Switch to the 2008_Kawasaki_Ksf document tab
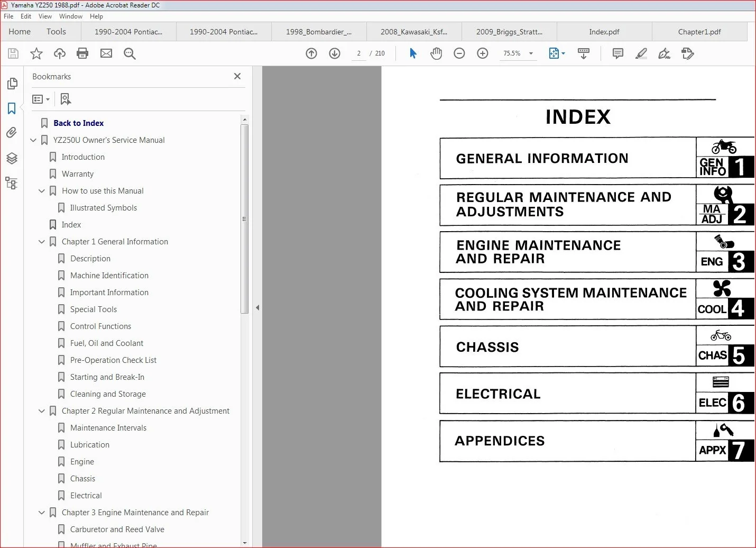The height and width of the screenshot is (548, 756). click(x=414, y=32)
